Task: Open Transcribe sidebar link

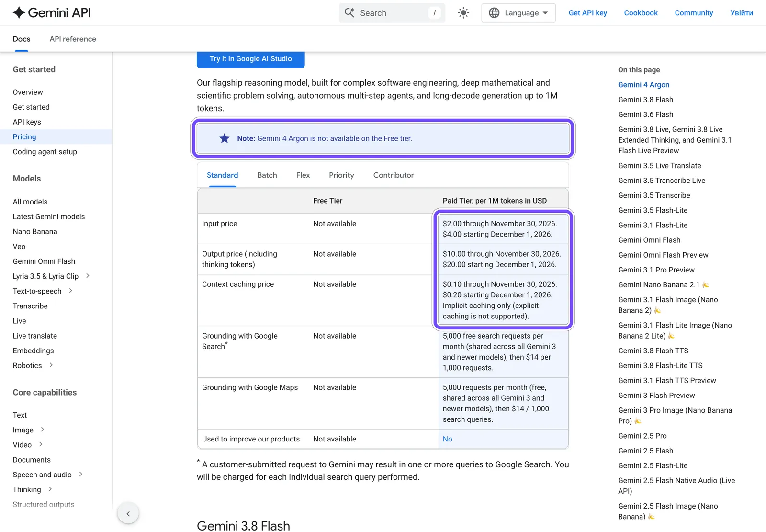Action: pos(30,306)
